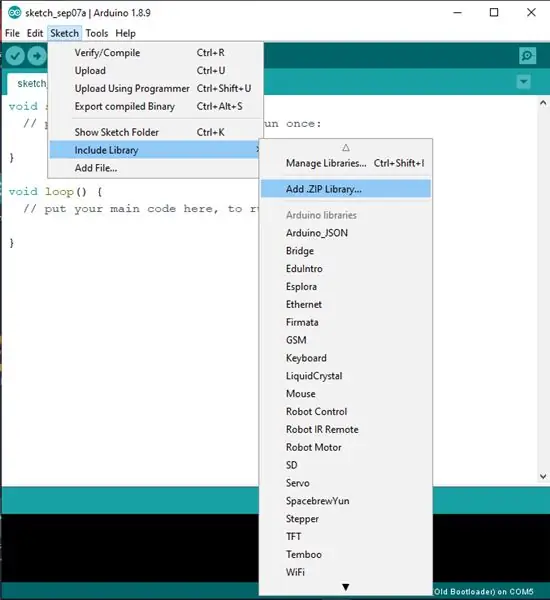Include the Arduino_JSON library
The image size is (550, 600).
(x=346, y=233)
